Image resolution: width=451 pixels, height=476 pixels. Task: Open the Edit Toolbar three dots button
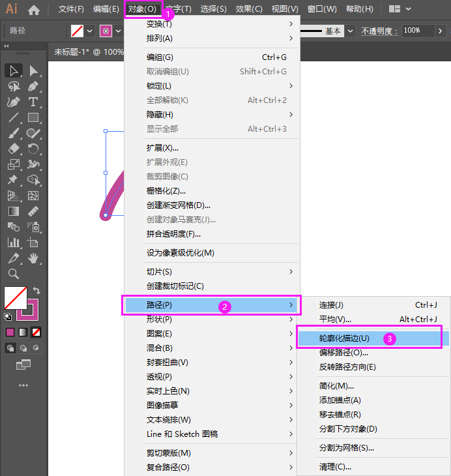[23, 385]
